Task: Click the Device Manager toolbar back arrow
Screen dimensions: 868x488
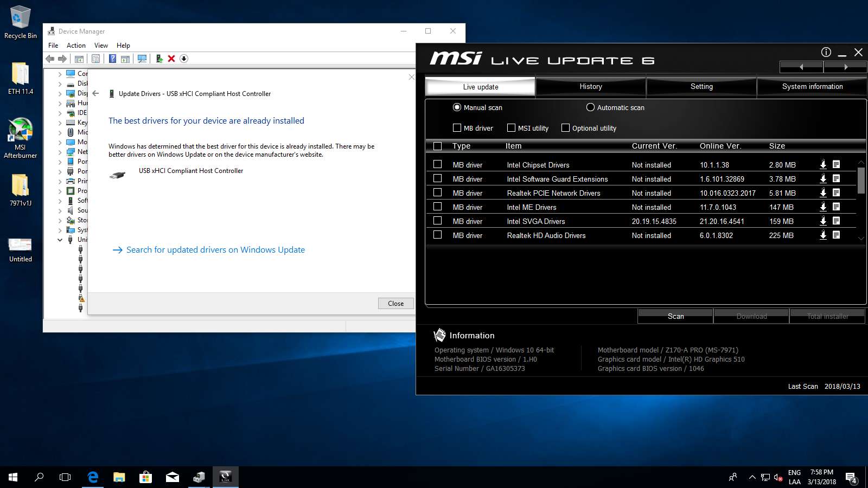Action: click(x=50, y=59)
